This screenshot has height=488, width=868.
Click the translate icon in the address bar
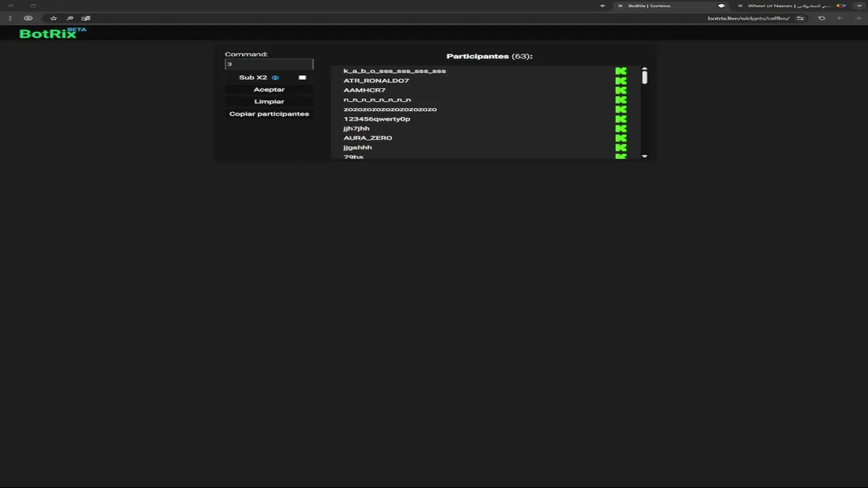86,18
